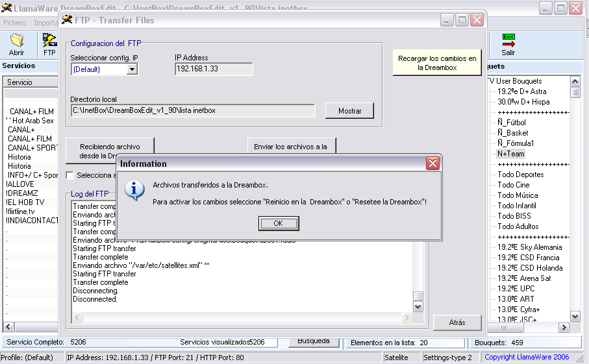Screen dimensions: 589x364
Task: Select the !INDIACONTACT service row
Action: (x=32, y=220)
